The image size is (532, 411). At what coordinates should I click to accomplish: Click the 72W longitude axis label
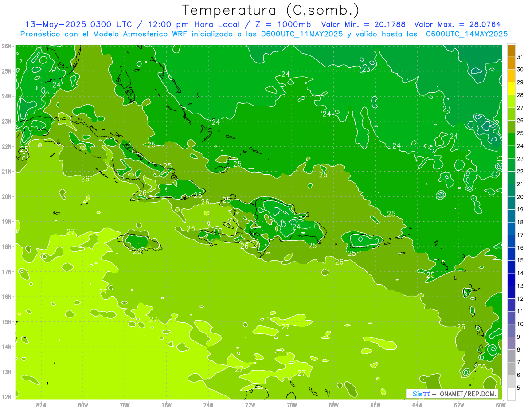click(x=250, y=405)
